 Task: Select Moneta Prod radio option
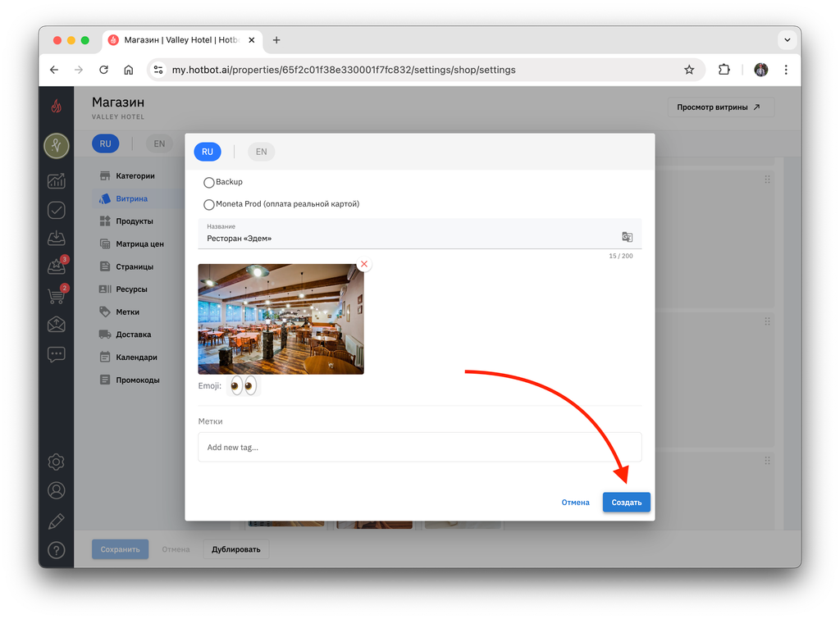click(209, 204)
